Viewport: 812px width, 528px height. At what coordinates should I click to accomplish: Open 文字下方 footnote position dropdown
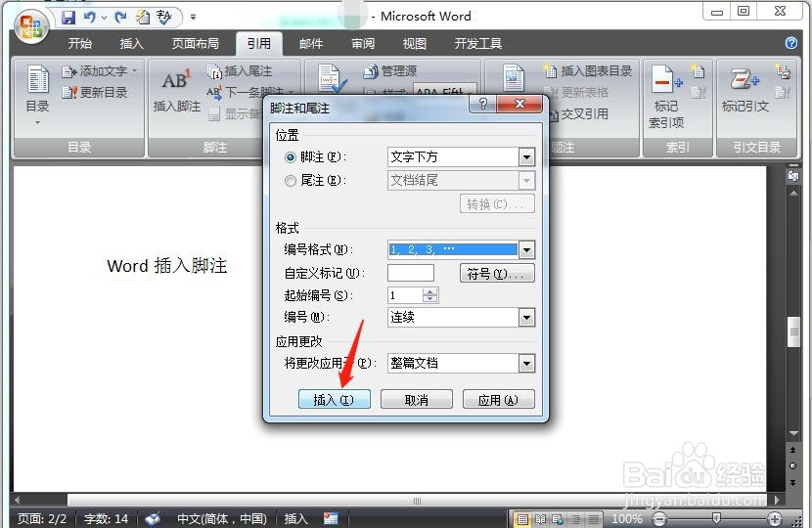point(526,157)
